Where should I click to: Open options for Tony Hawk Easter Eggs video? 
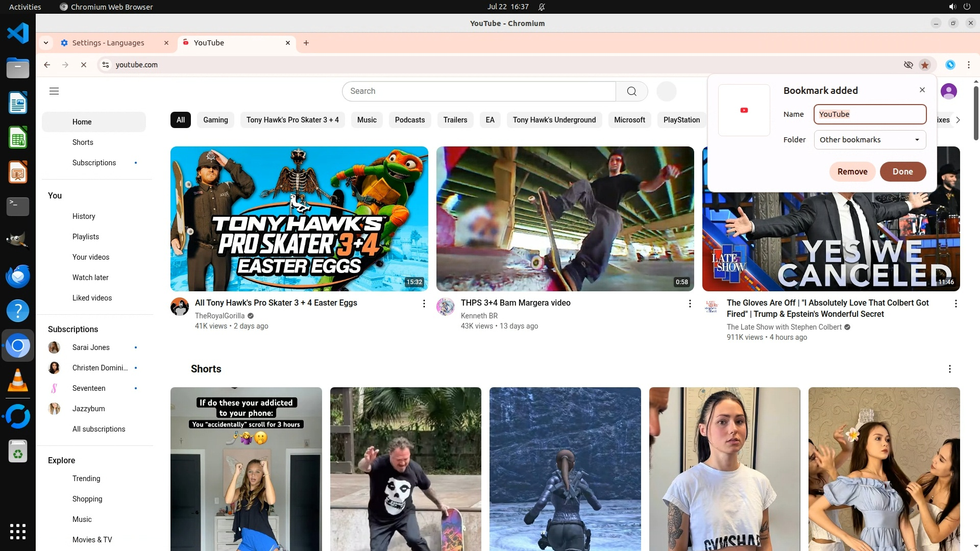(x=424, y=304)
